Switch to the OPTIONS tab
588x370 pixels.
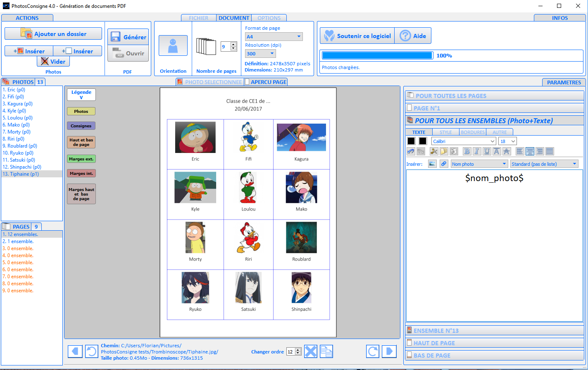tap(269, 18)
